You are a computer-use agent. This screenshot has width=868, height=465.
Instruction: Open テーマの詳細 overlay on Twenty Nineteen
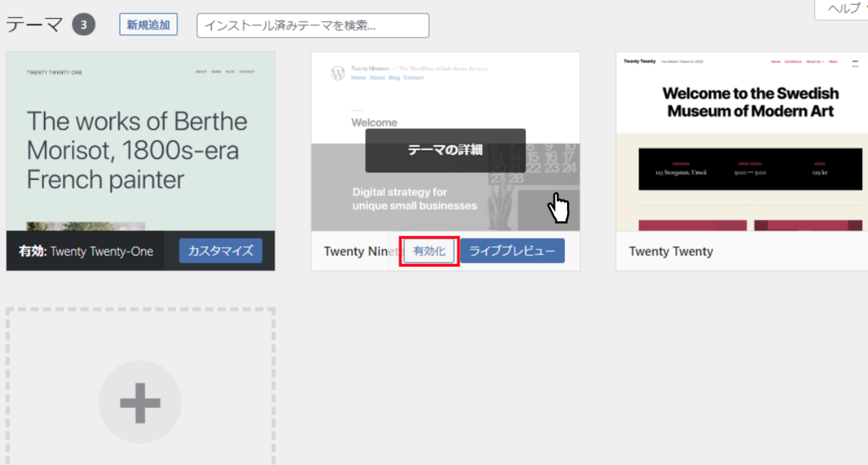click(445, 150)
